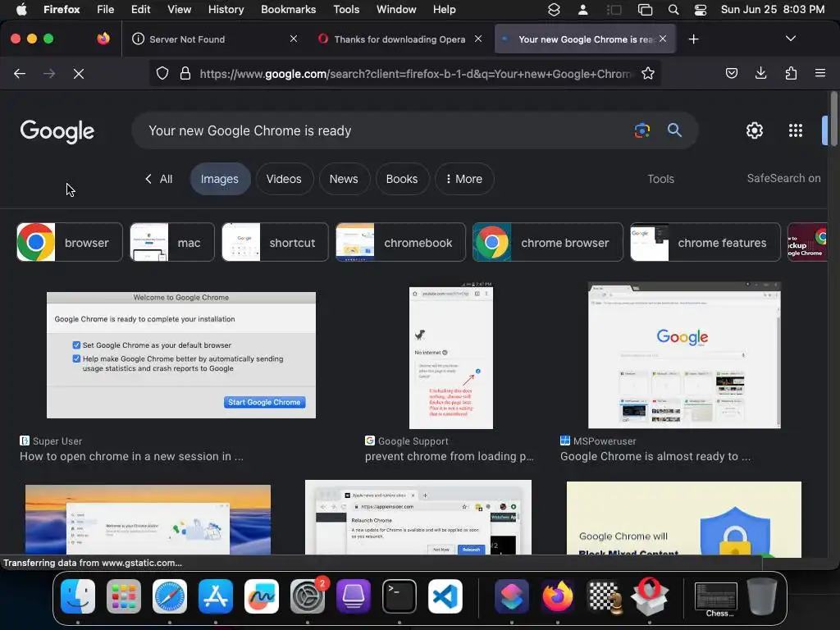Open Shortcuts app in the Dock

tap(512, 596)
